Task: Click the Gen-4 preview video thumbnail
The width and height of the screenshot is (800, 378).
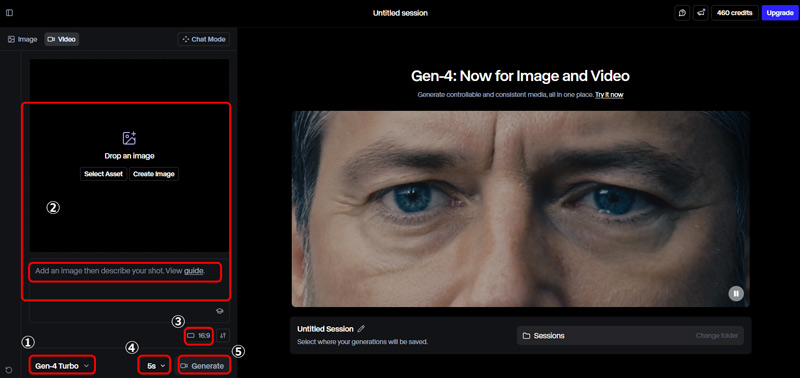Action: point(520,209)
